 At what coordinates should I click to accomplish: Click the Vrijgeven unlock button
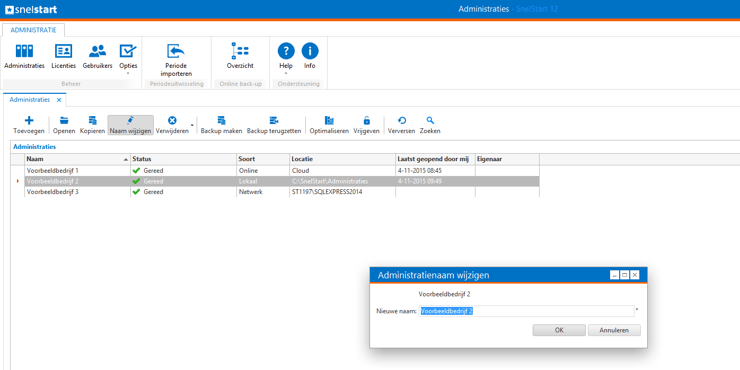[x=366, y=126]
